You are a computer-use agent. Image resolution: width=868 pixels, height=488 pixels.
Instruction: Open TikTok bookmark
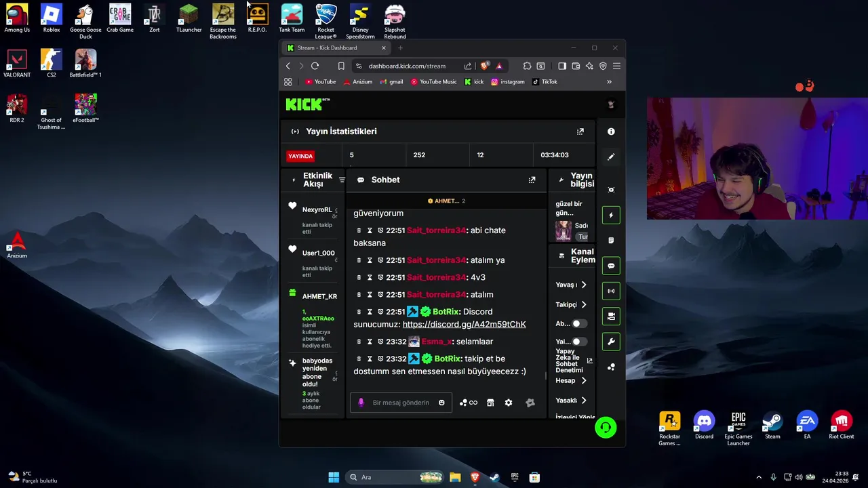click(545, 82)
